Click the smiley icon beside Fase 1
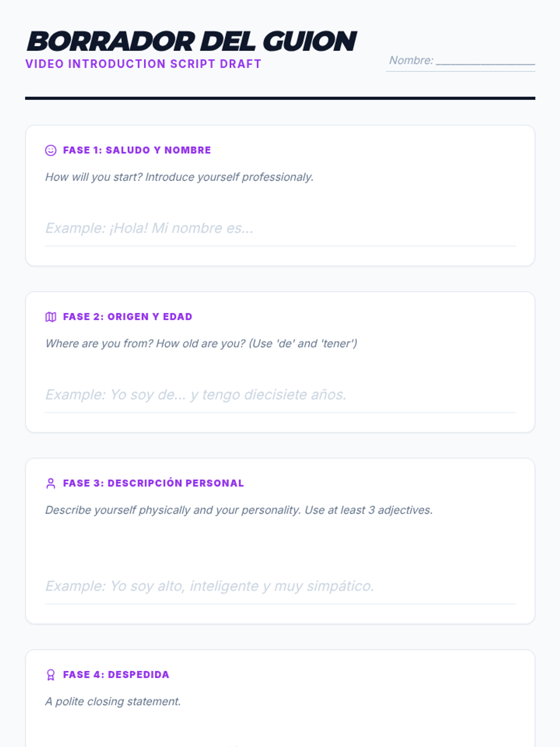Screen dimensions: 560x747 (x=51, y=150)
